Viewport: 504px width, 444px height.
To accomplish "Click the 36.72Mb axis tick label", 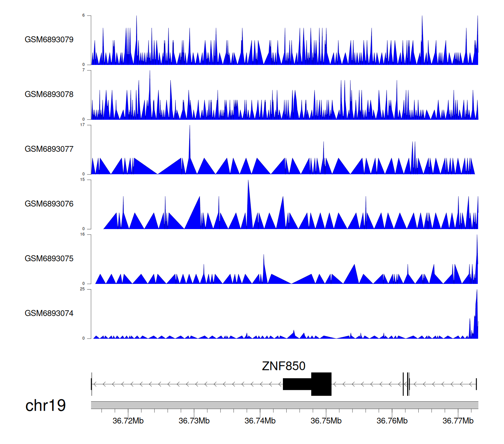I will click(x=128, y=421).
